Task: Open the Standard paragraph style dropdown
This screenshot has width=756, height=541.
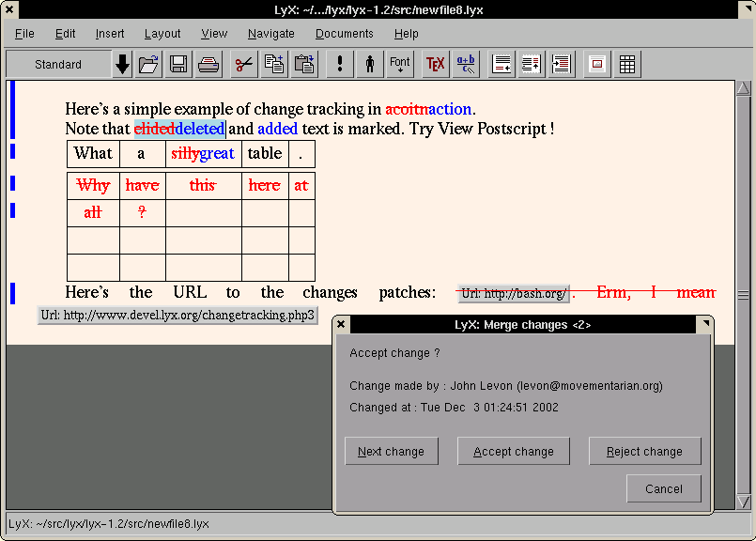Action: coord(58,65)
